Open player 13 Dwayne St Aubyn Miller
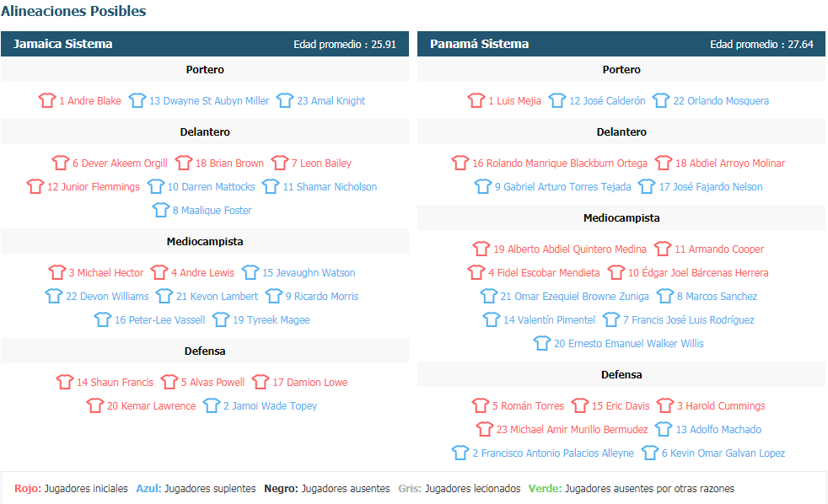Screen dimensions: 828x504 tap(209, 101)
